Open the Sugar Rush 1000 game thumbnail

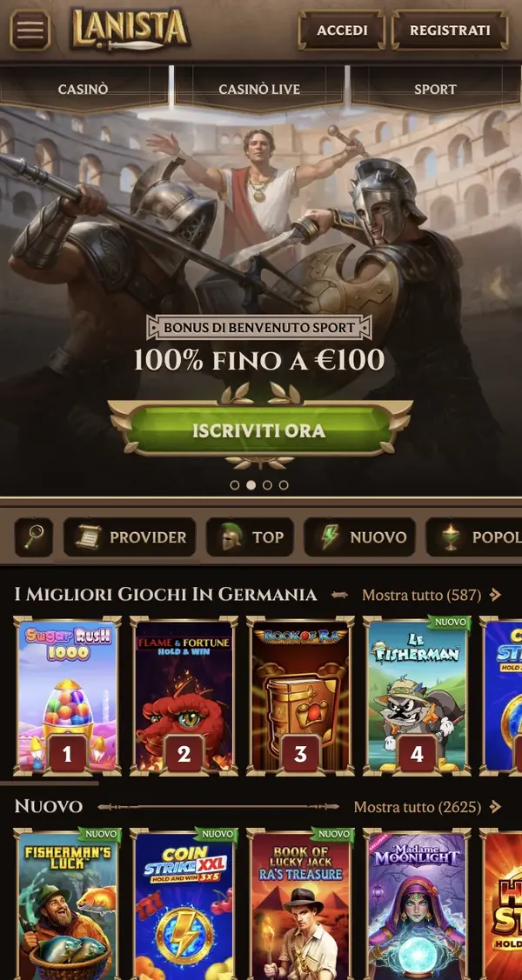[68, 695]
